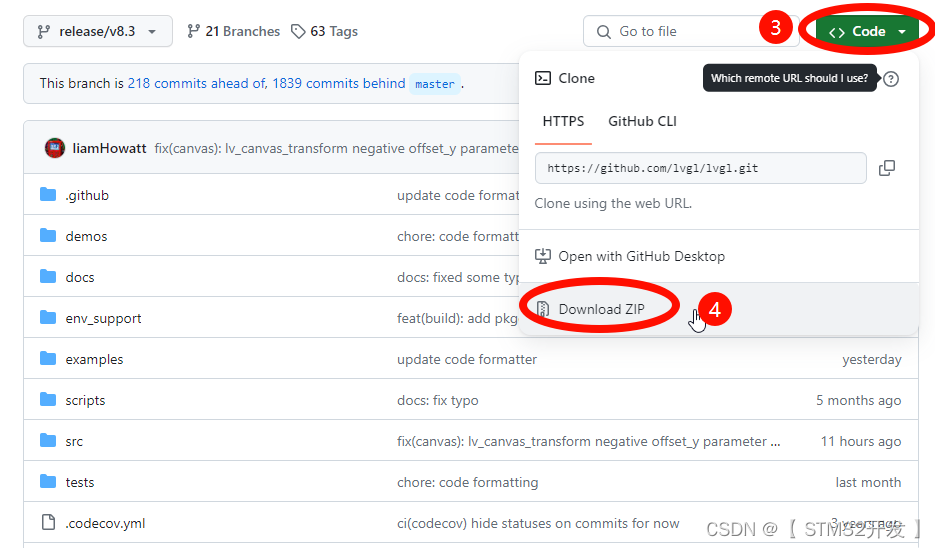The height and width of the screenshot is (548, 935).
Task: Open the feat(build): add pkg commit
Action: click(458, 318)
